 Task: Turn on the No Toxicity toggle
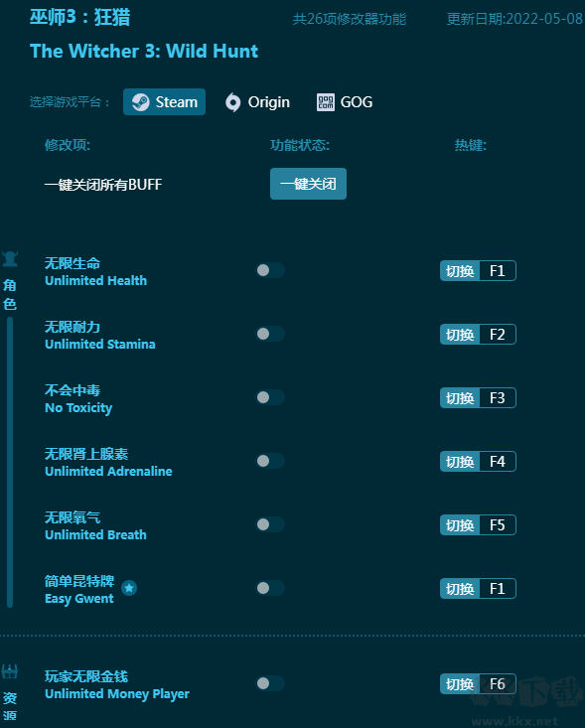click(271, 397)
